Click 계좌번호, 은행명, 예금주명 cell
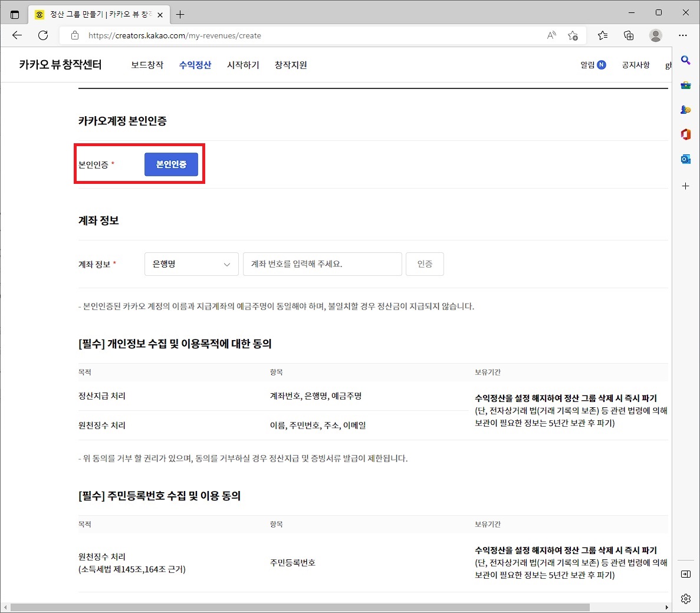Viewport: 700px width, 613px height. coord(316,396)
